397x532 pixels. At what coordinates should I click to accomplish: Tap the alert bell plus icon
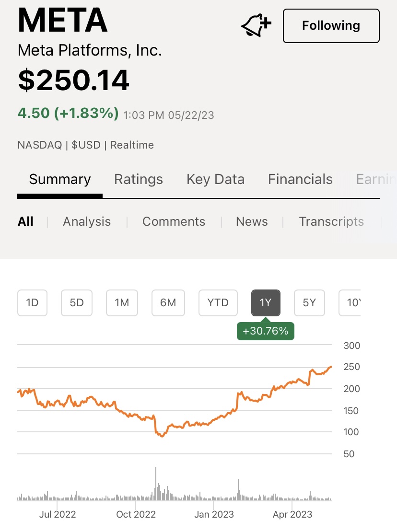click(x=256, y=25)
